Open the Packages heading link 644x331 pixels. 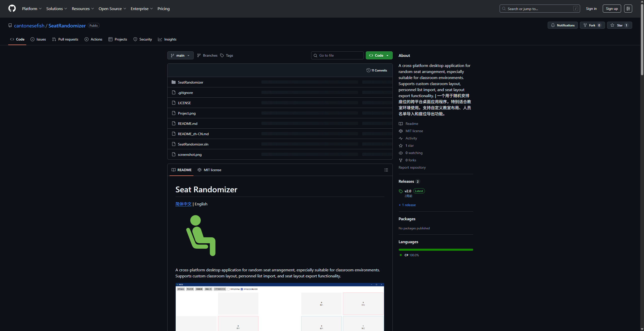pos(407,219)
